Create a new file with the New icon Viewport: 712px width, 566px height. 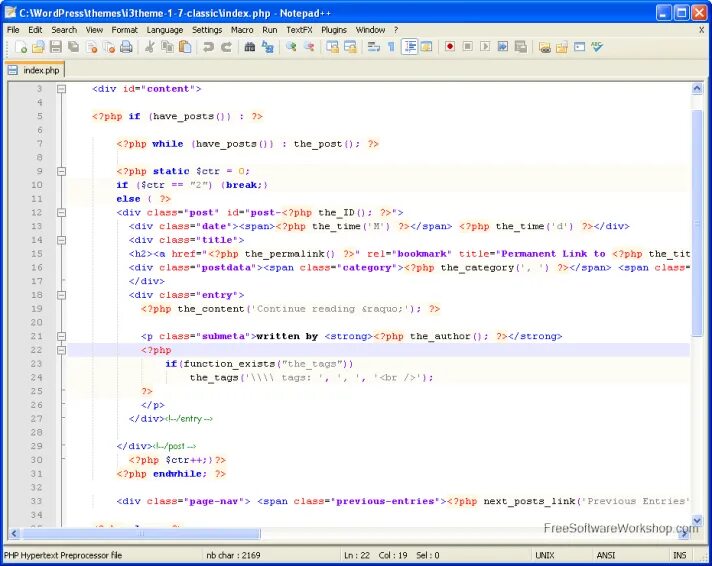click(x=21, y=47)
